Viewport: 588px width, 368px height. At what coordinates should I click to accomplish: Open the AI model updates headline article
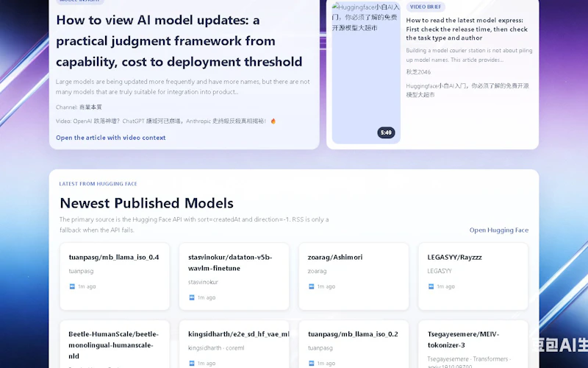tap(179, 40)
